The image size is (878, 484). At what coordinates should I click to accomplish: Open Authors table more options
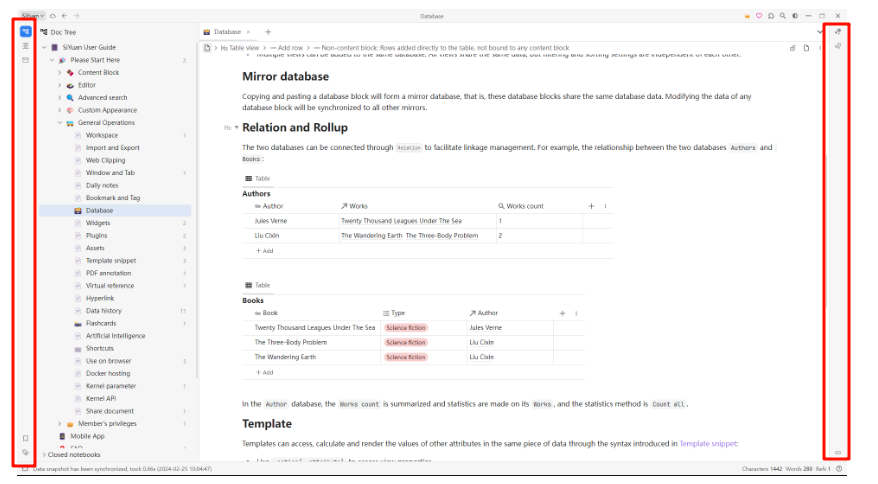[x=605, y=206]
